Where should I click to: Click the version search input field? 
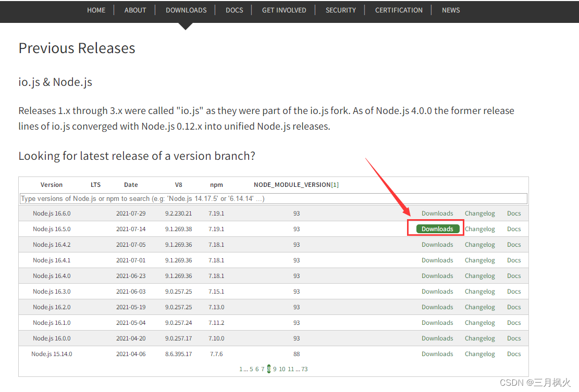pyautogui.click(x=273, y=199)
